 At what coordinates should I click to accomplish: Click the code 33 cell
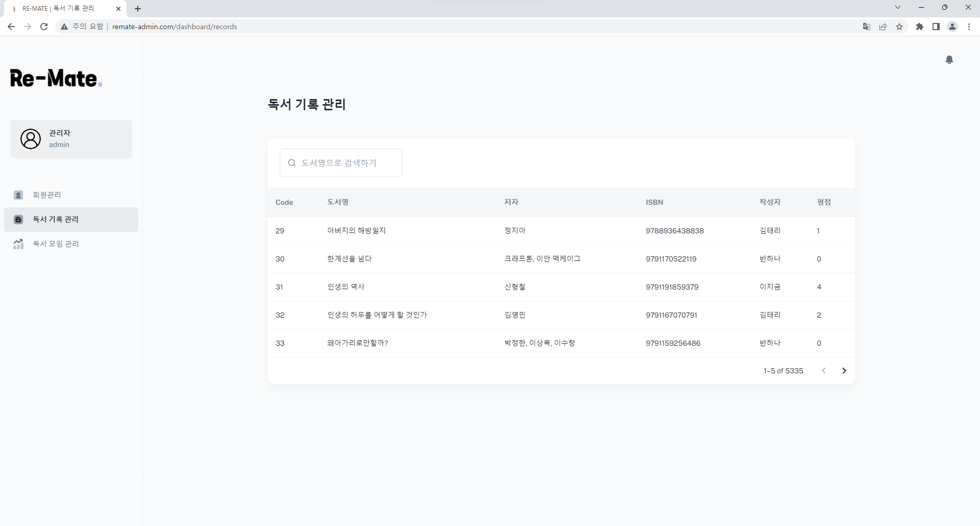(x=280, y=343)
